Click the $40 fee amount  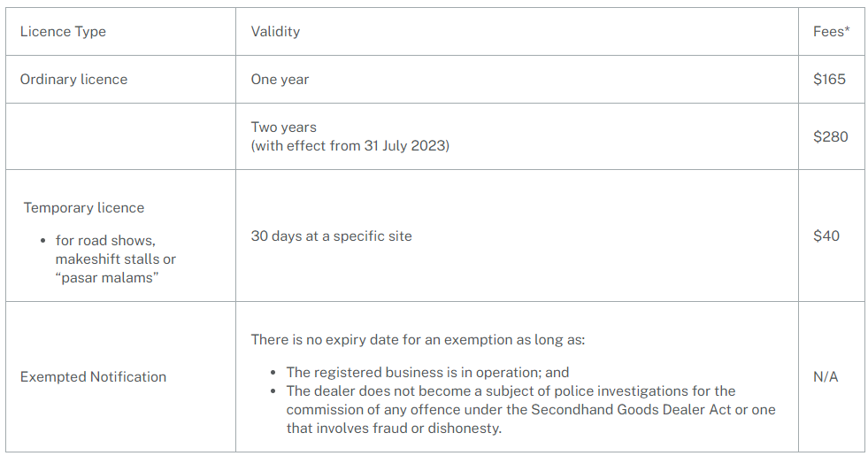pos(826,236)
